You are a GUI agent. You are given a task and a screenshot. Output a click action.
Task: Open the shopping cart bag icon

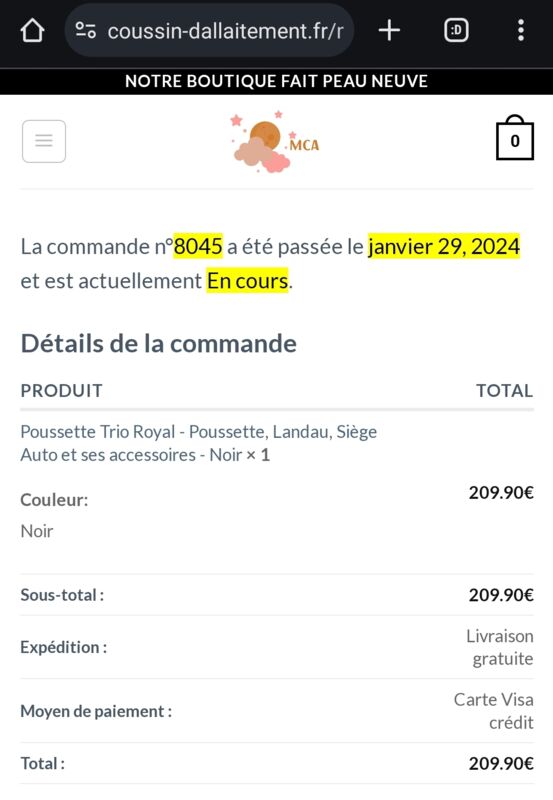[x=515, y=138]
